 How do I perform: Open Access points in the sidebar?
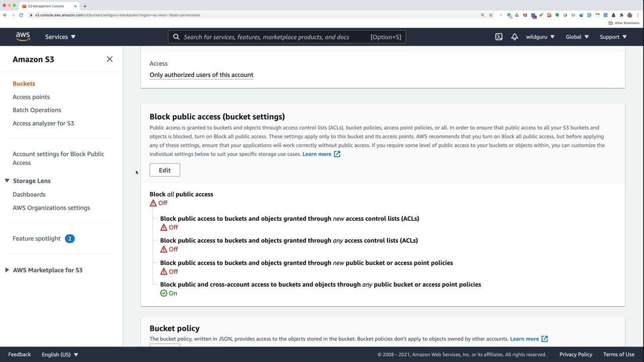coord(31,97)
